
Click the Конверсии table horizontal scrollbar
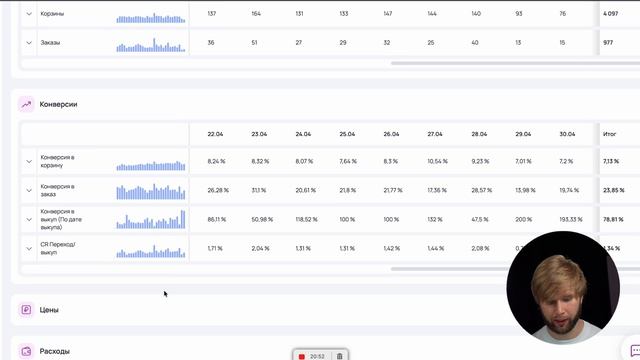449,269
